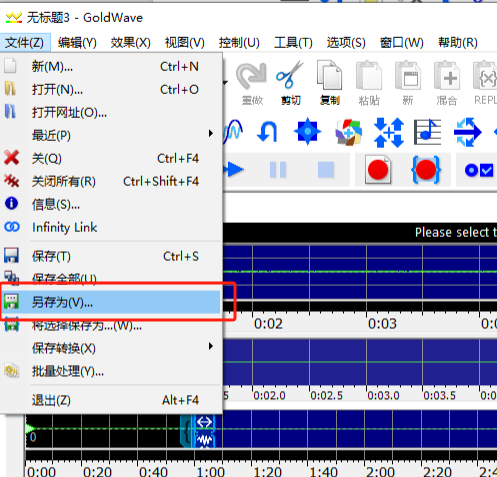This screenshot has width=497, height=477.
Task: Click the blue waveform effect icon
Action: pos(233,132)
